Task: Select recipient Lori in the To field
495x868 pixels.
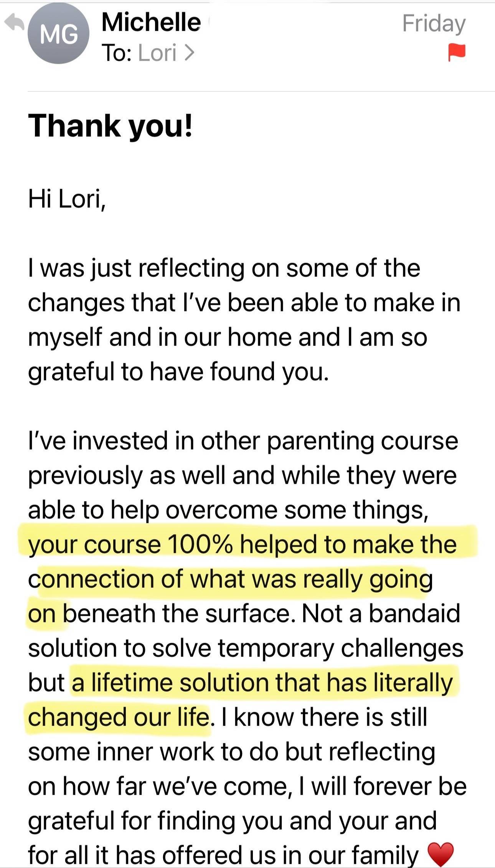Action: click(x=157, y=53)
